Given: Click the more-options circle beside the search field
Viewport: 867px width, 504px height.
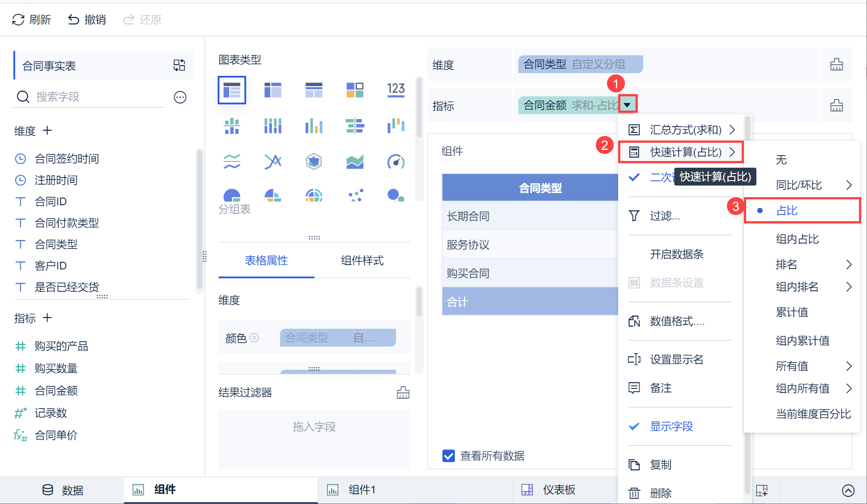Looking at the screenshot, I should click(x=180, y=97).
